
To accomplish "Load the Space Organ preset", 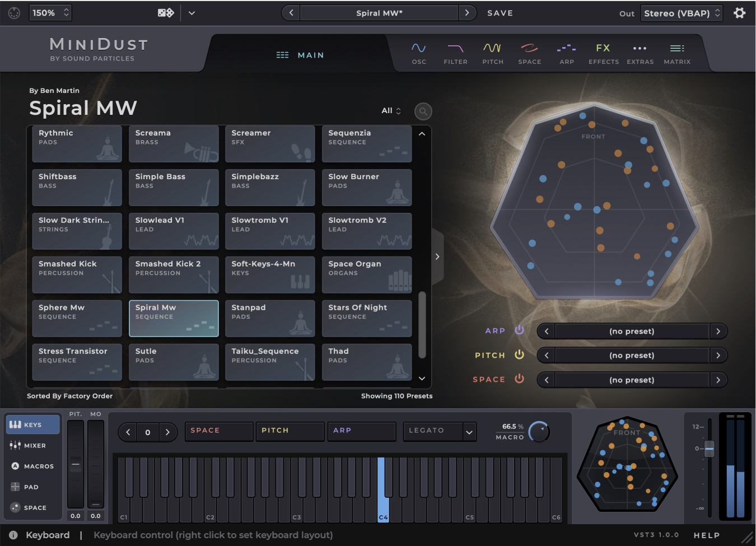I will coord(367,274).
